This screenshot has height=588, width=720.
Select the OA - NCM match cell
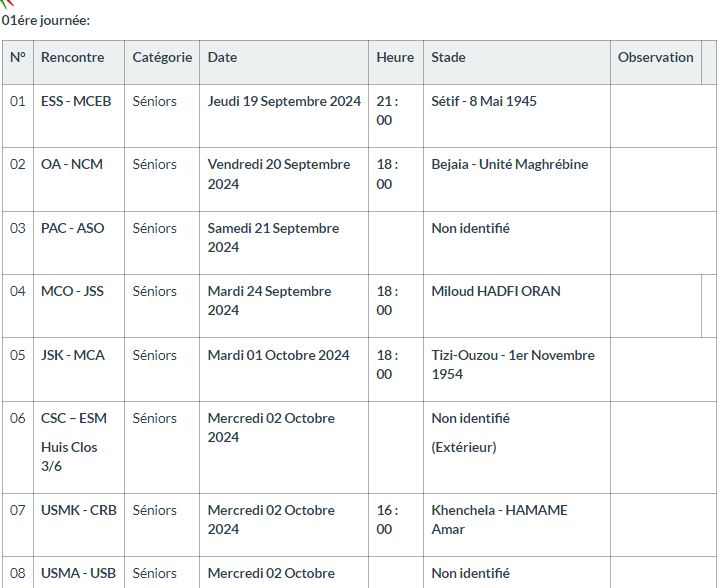79,179
